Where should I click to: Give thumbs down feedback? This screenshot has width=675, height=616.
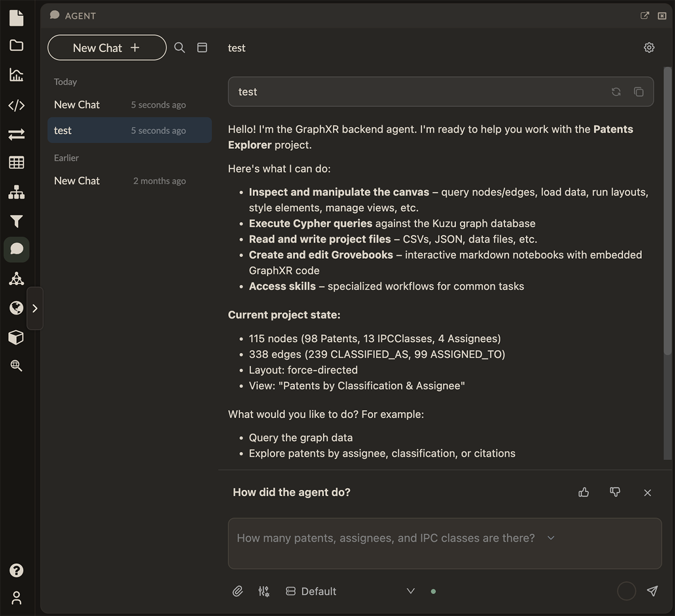[x=615, y=492]
